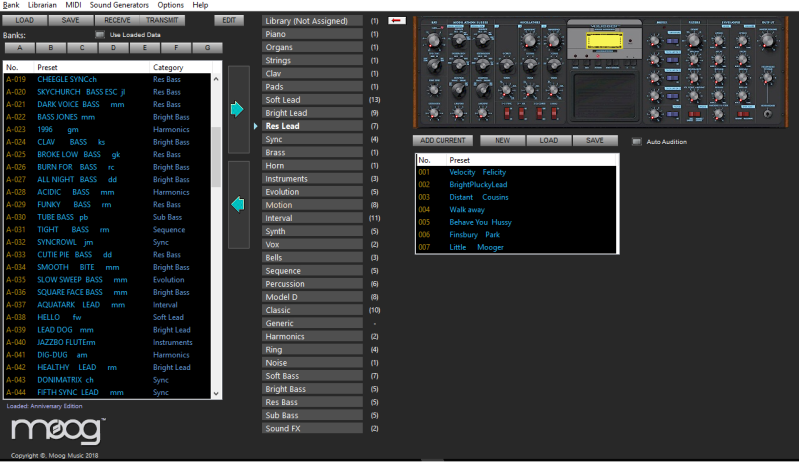
Task: Click the left-pointing cyan transfer arrow
Action: point(237,204)
